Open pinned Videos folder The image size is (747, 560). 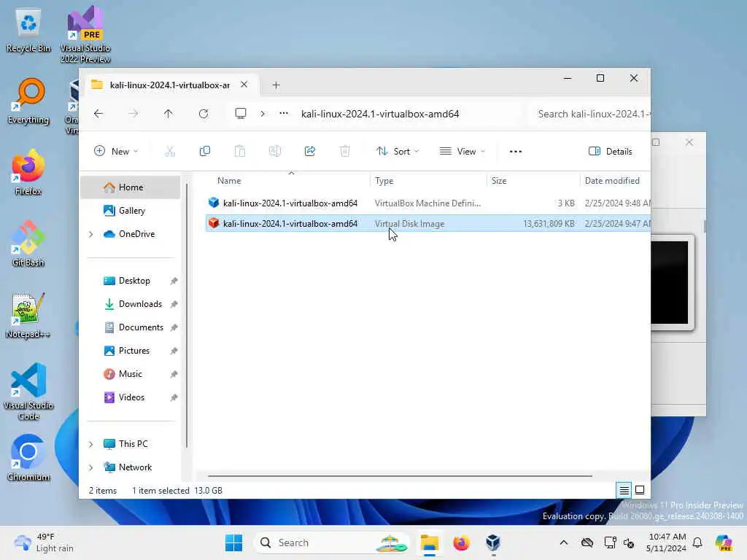[131, 397]
